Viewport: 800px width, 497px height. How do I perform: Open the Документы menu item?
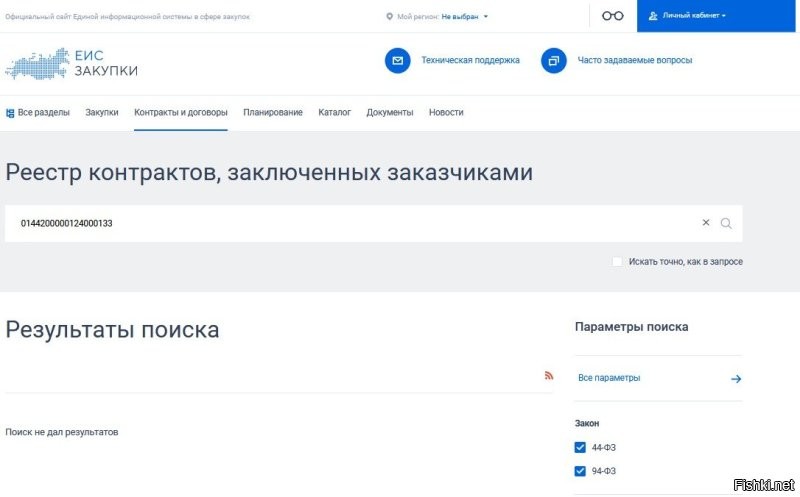(389, 112)
